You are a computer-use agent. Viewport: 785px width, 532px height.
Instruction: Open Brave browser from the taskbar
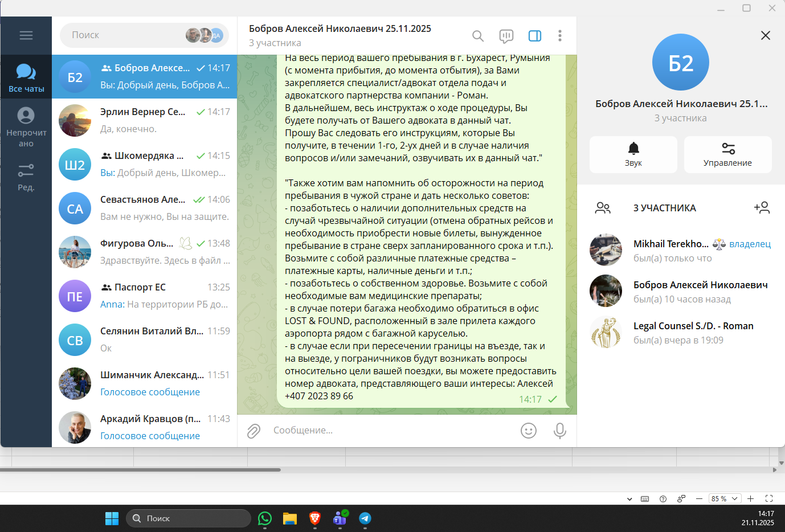315,518
